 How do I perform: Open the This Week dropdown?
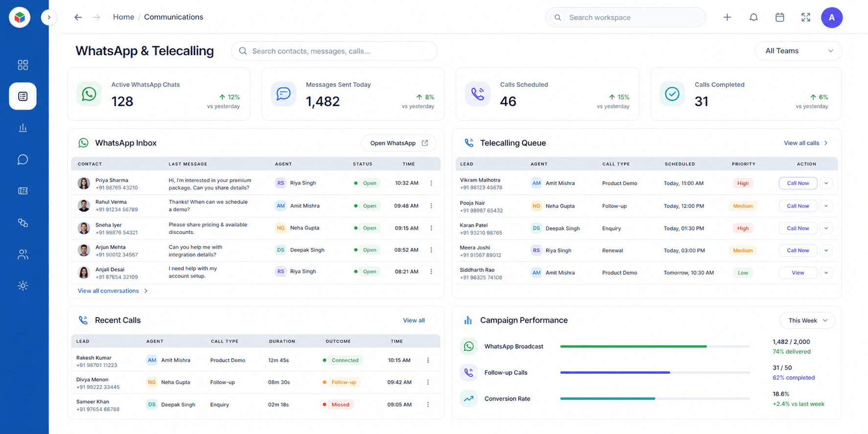coord(807,320)
